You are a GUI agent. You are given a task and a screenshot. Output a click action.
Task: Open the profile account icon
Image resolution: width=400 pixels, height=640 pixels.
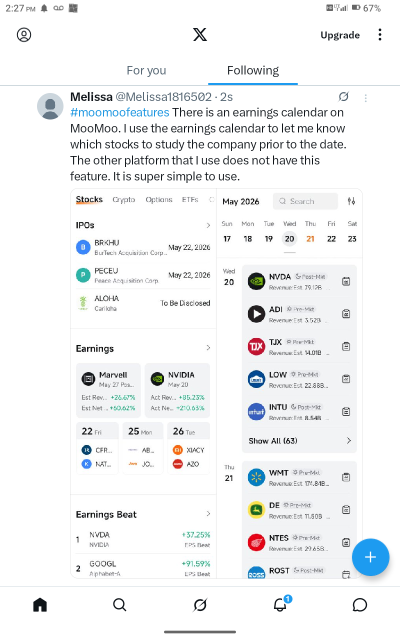pyautogui.click(x=24, y=35)
